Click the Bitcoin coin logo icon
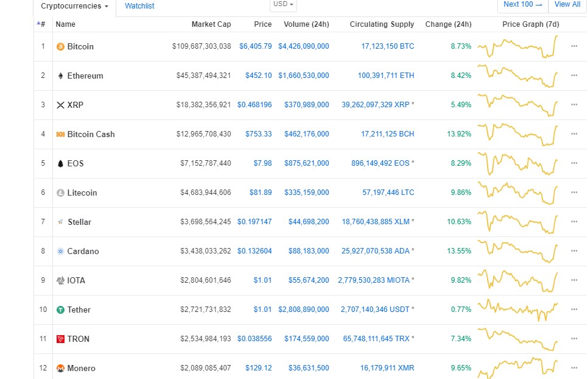Screen dimensions: 588x379 point(60,46)
